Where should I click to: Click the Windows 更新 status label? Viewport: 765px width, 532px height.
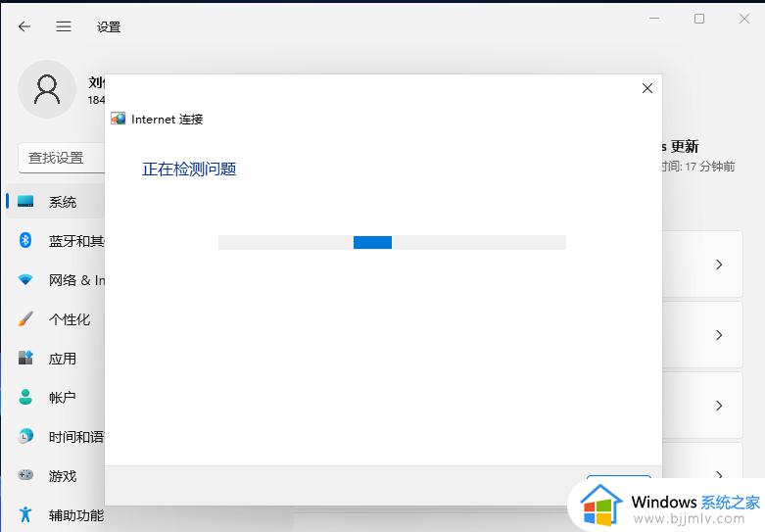point(681,146)
